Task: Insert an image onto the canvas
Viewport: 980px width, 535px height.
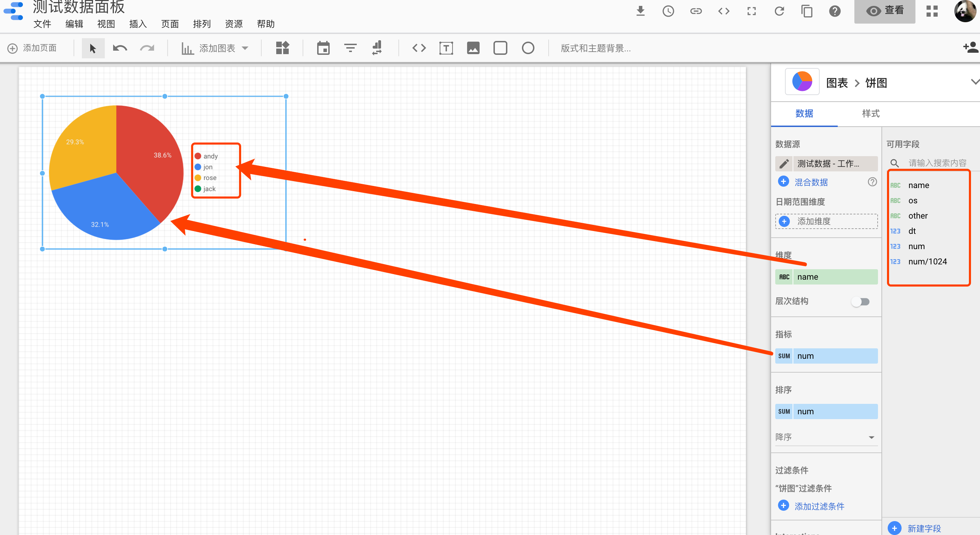Action: tap(473, 48)
